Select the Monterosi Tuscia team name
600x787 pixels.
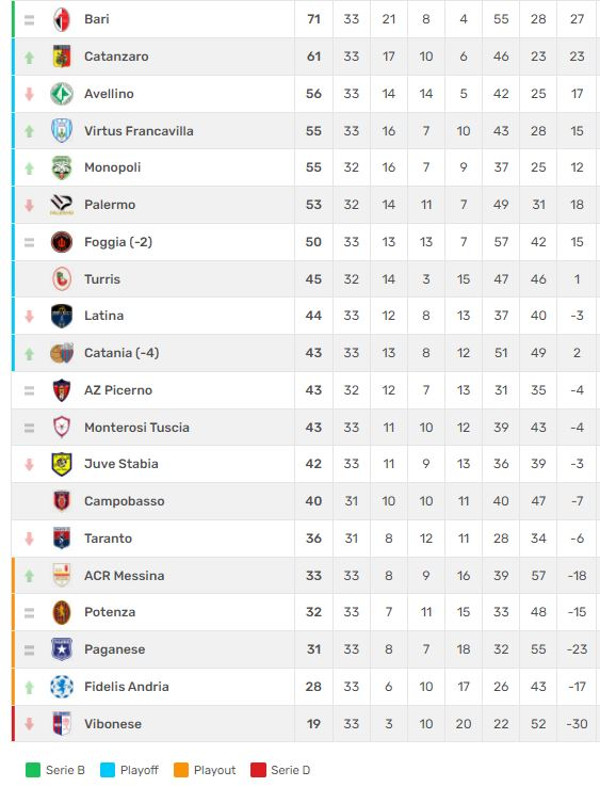pos(136,428)
